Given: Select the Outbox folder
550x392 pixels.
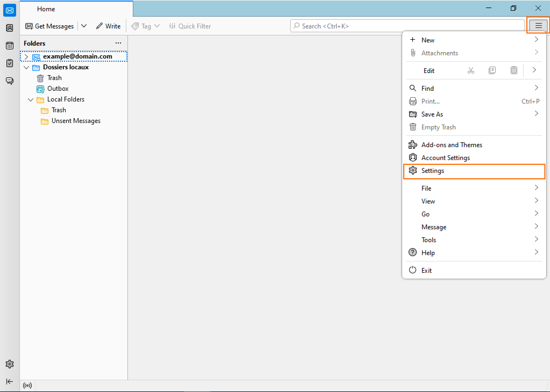Looking at the screenshot, I should tap(74, 89).
